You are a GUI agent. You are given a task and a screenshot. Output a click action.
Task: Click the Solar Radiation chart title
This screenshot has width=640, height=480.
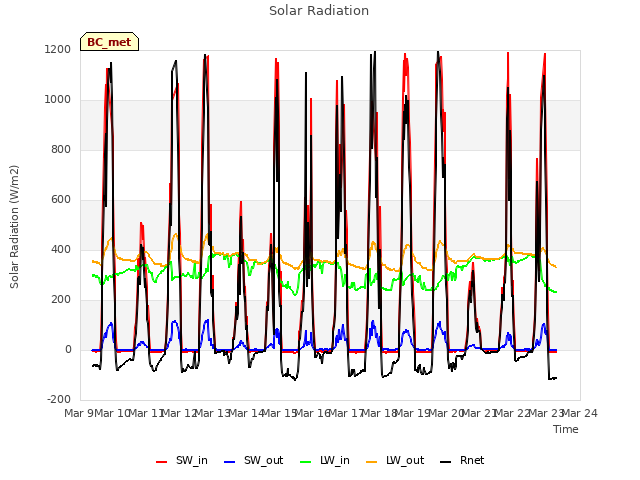[x=319, y=11]
